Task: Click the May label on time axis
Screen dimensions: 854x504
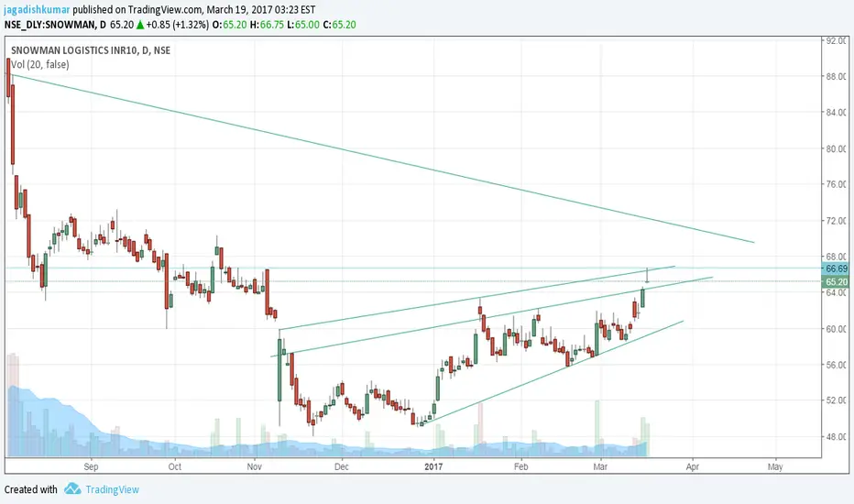Action: [775, 466]
